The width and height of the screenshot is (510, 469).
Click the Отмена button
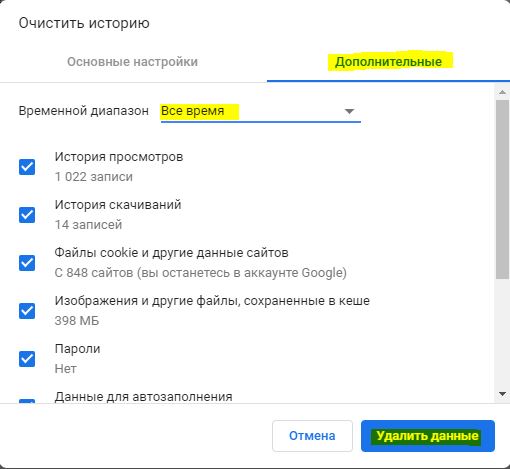(312, 436)
